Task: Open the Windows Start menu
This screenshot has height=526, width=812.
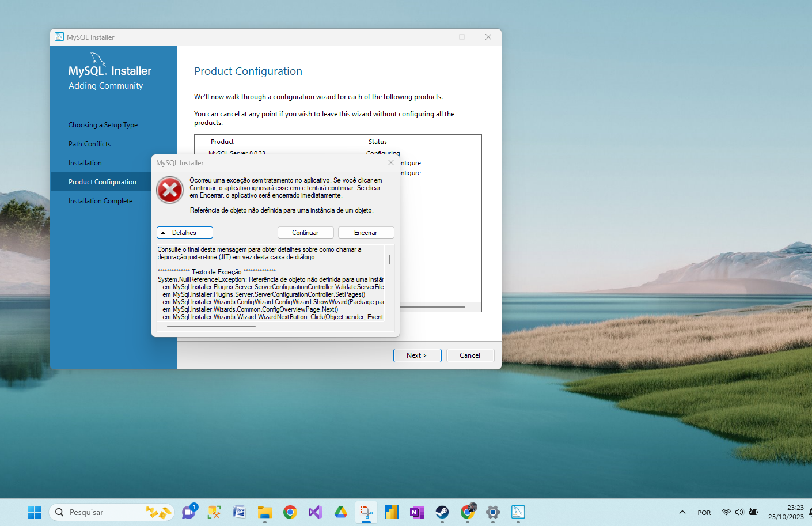Action: tap(35, 512)
